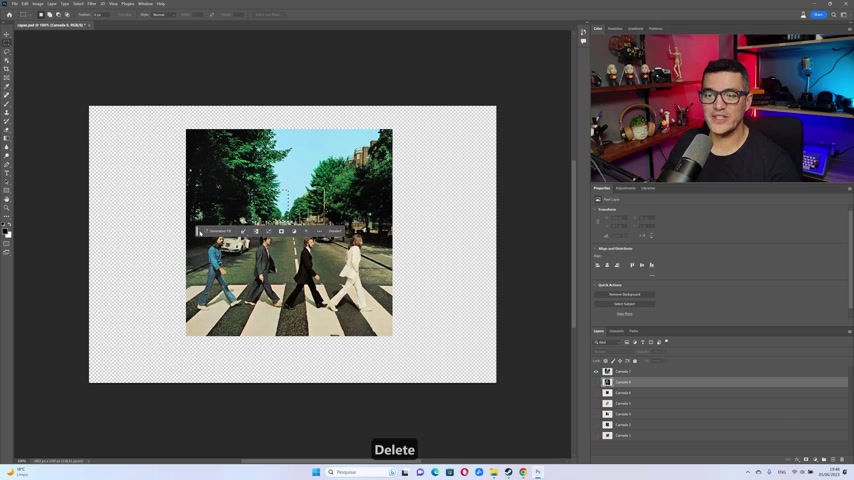Select the Frame tool
This screenshot has width=854, height=480.
(7, 78)
